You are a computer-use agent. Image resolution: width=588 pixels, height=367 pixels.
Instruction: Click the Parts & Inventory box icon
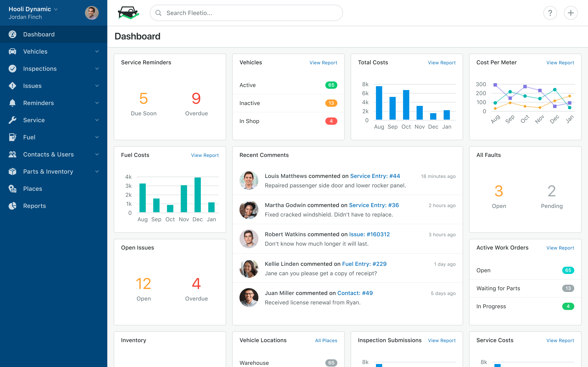[13, 171]
